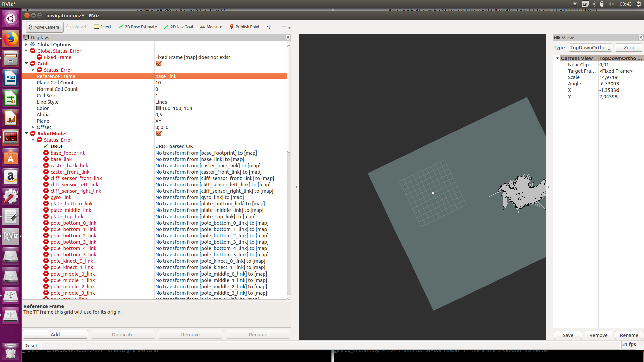Collapse RobotModel Status: Error item
Screen dimensions: 644x362
click(33, 140)
